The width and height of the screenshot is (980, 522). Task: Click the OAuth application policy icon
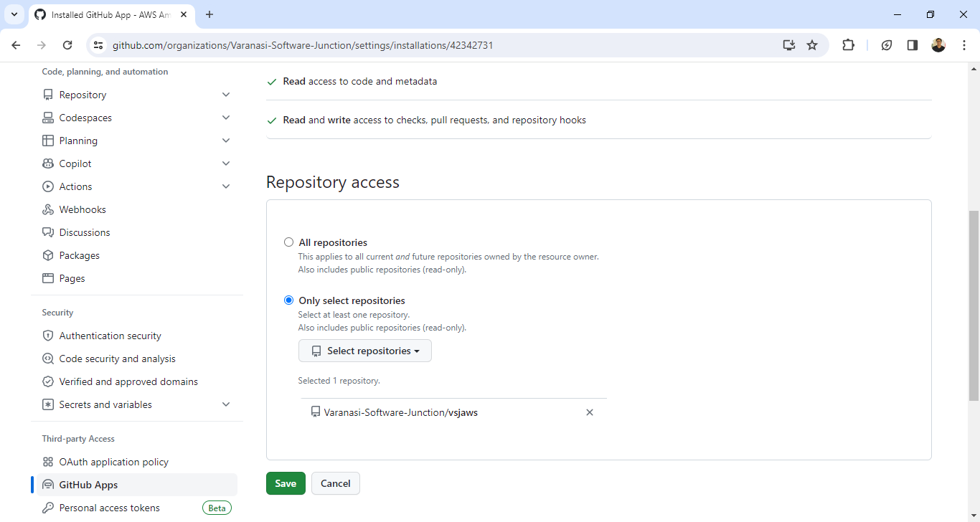click(48, 462)
